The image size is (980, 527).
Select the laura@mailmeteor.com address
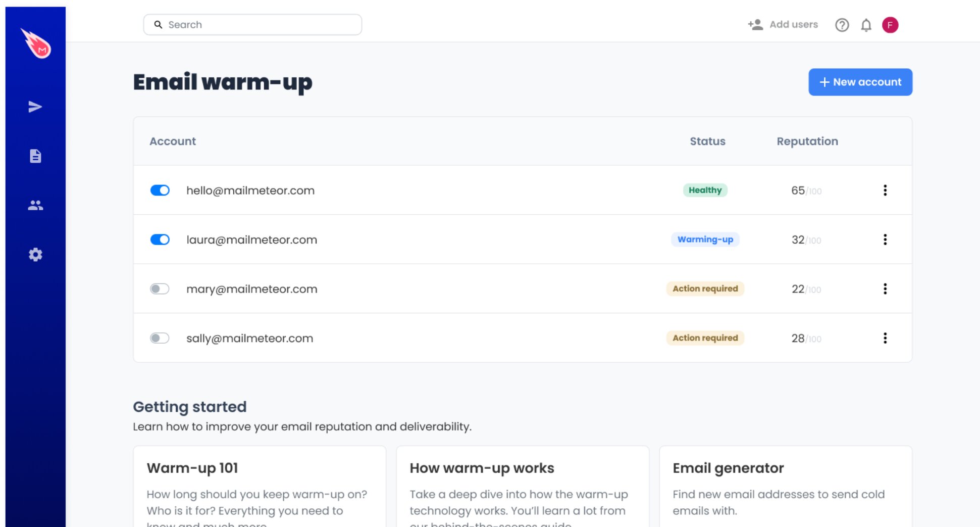click(252, 239)
